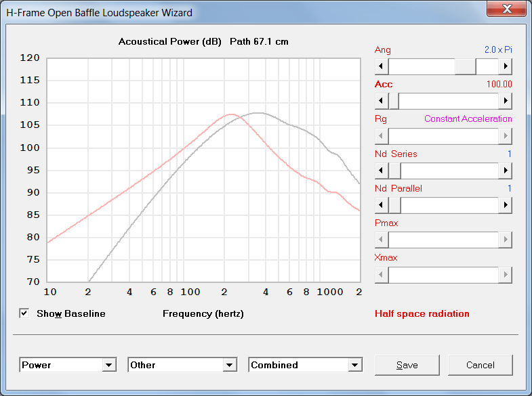Click the Xmax slider left arrow

point(382,275)
